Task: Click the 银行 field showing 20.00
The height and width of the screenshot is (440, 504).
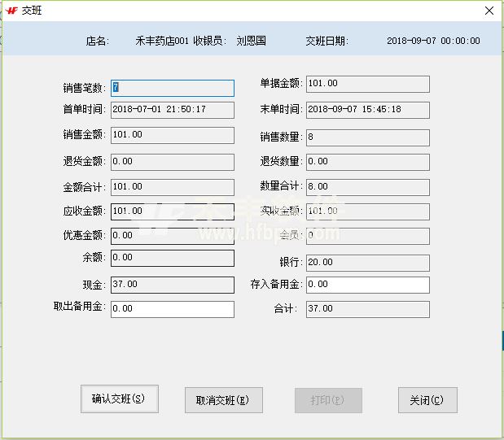Action: point(367,263)
